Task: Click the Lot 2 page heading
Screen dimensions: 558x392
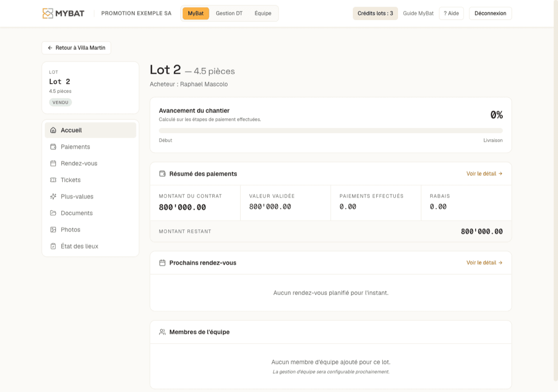Action: point(165,70)
